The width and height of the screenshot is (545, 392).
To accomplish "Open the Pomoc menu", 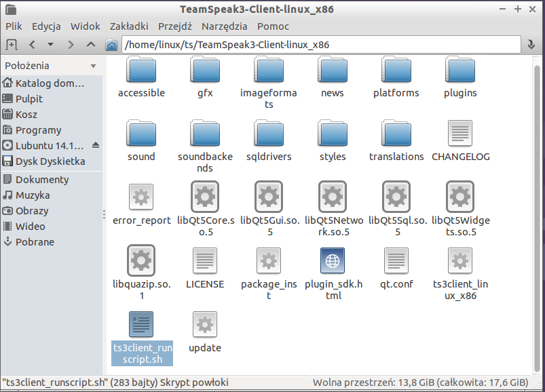I will [274, 26].
